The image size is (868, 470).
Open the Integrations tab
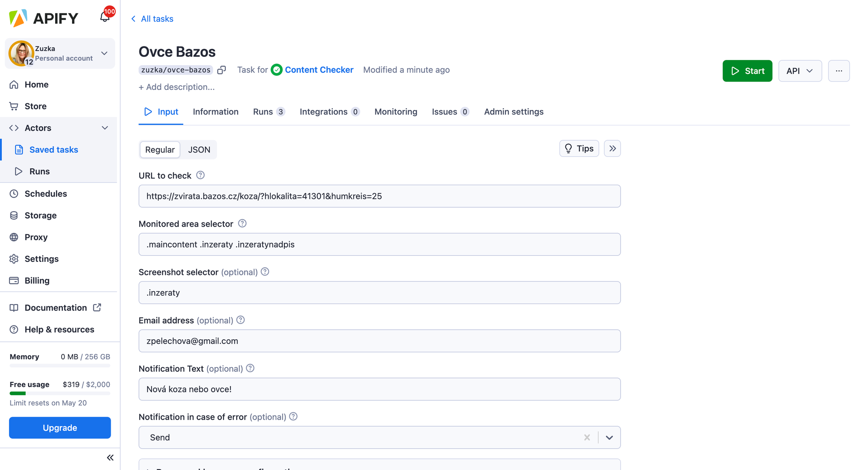[323, 112]
